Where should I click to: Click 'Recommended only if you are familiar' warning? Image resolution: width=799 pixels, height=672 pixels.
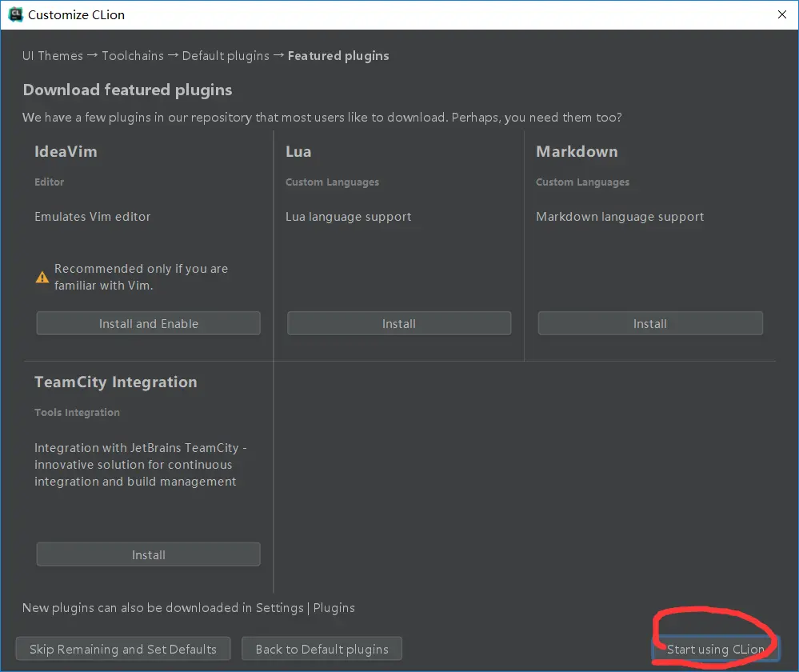pos(141,277)
